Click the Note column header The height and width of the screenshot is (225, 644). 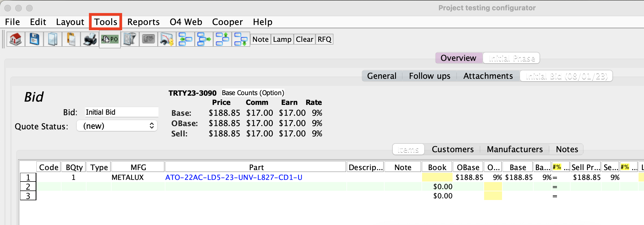coord(403,167)
